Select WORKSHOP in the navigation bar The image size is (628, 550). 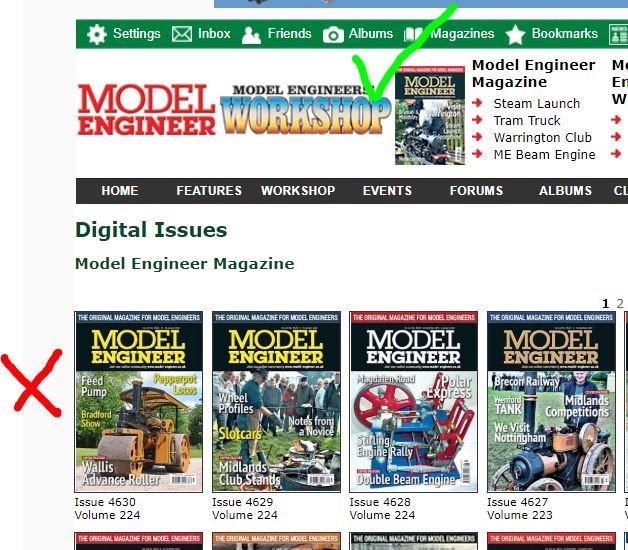point(298,191)
